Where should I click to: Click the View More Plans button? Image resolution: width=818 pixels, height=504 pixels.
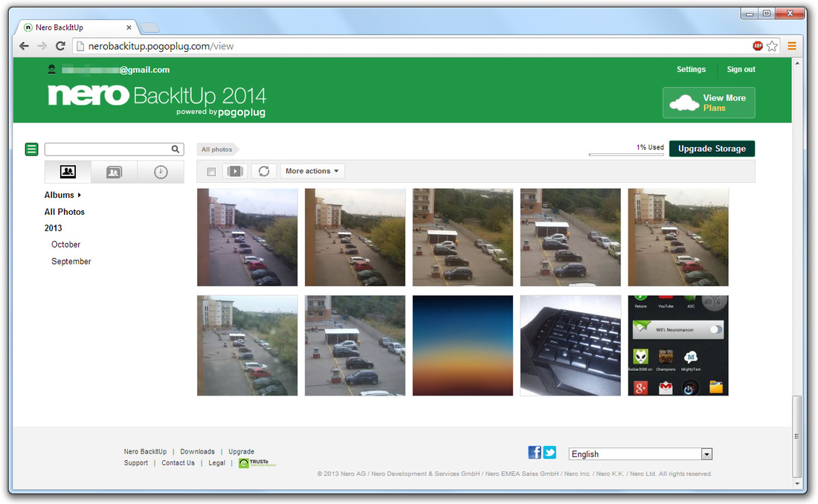click(709, 103)
